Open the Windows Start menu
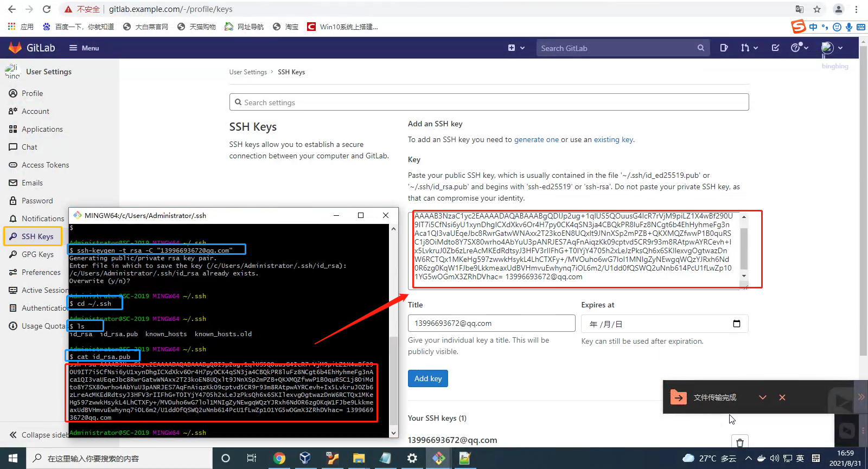Image resolution: width=868 pixels, height=469 pixels. point(13,458)
